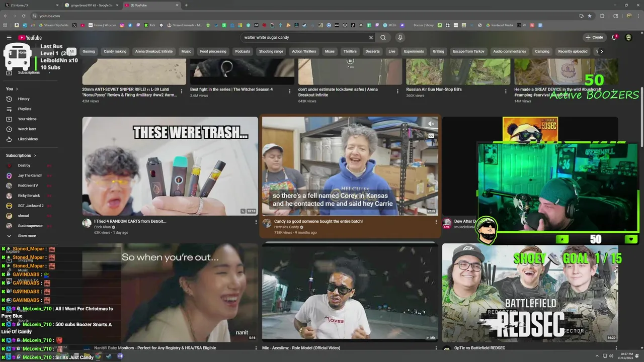Open OpTic vs Battlefield REDSEC thumbnail

(530, 293)
